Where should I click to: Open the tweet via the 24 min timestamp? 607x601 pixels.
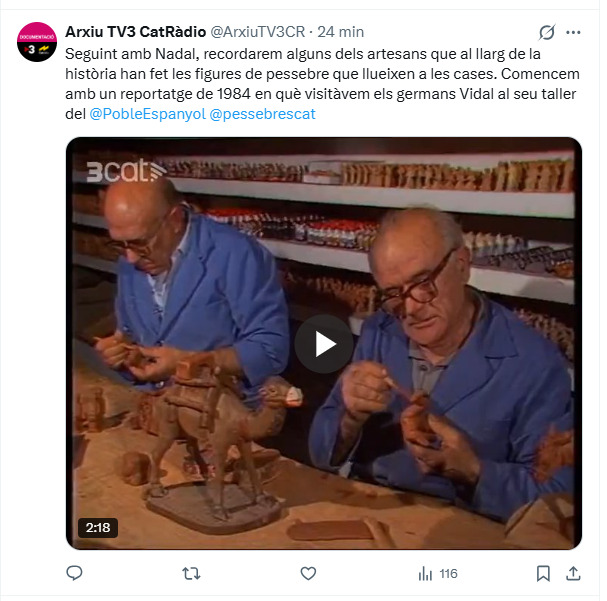[x=340, y=32]
